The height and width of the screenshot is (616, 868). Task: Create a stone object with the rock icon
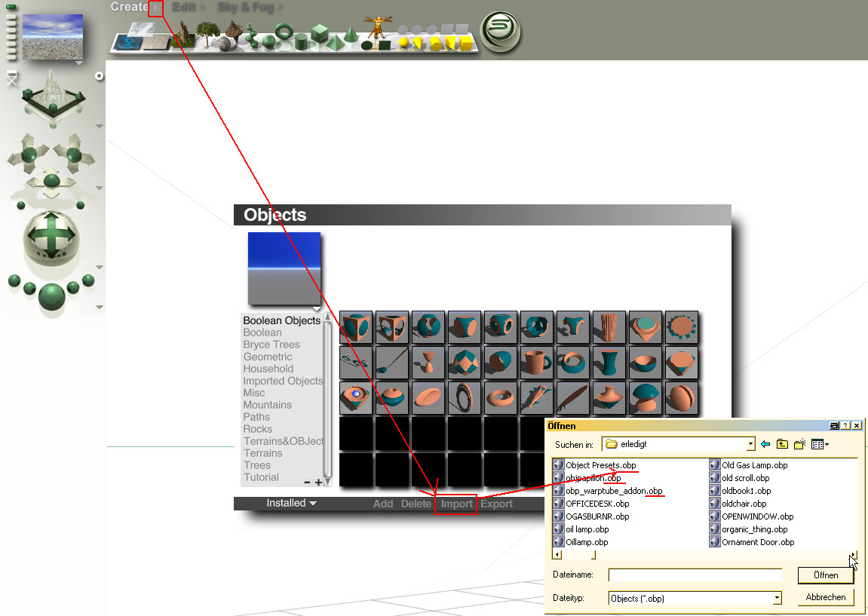(223, 44)
